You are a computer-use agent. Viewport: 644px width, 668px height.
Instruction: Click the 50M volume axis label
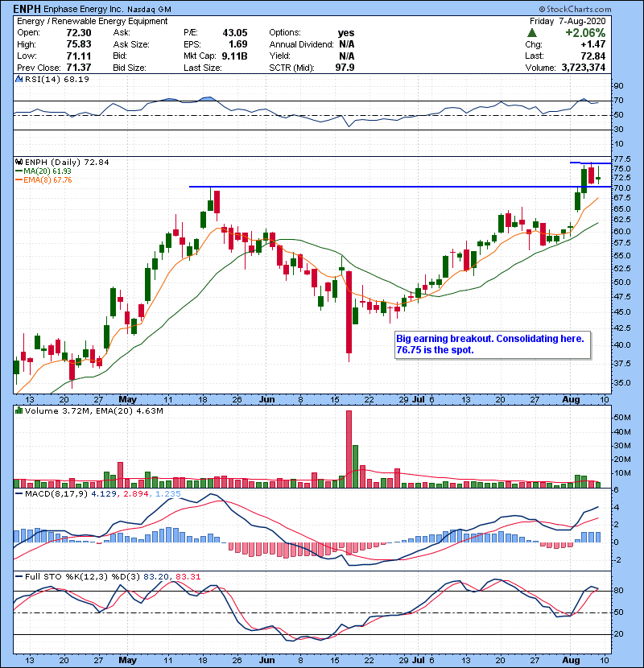(x=621, y=418)
